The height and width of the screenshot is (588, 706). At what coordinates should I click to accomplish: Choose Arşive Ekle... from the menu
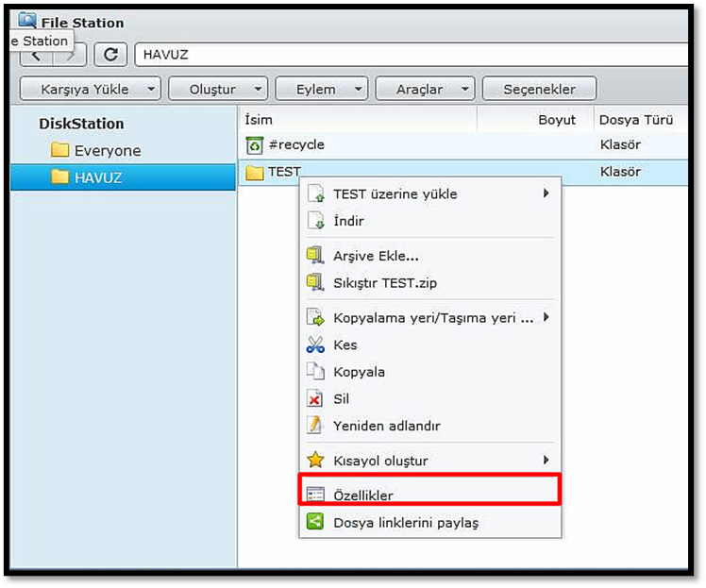tap(376, 256)
